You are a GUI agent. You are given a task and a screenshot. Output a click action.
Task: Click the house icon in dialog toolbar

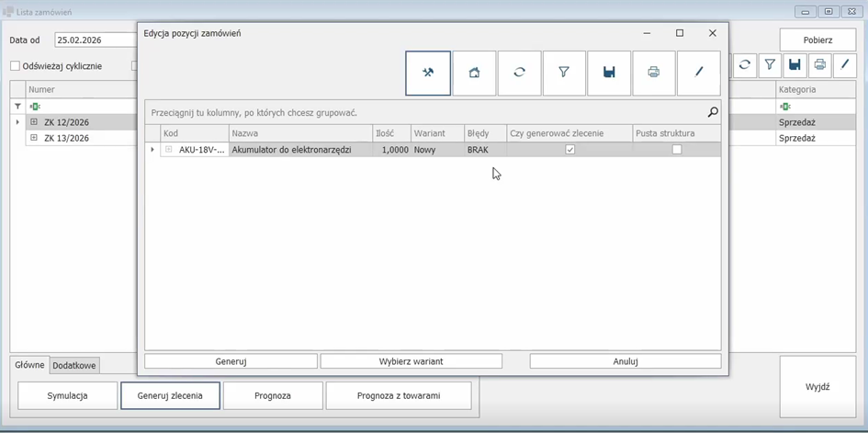tap(474, 73)
